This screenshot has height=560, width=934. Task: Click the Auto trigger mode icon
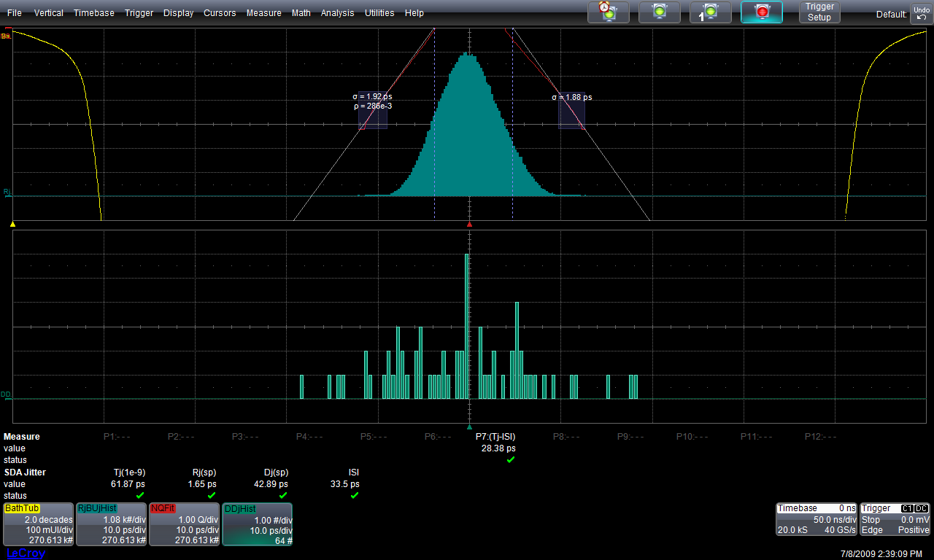pos(608,12)
